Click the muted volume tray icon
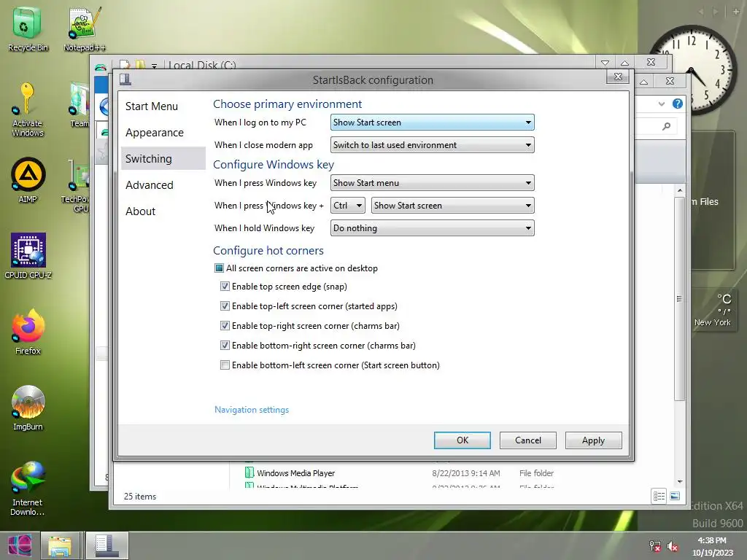747x560 pixels. coord(673,546)
